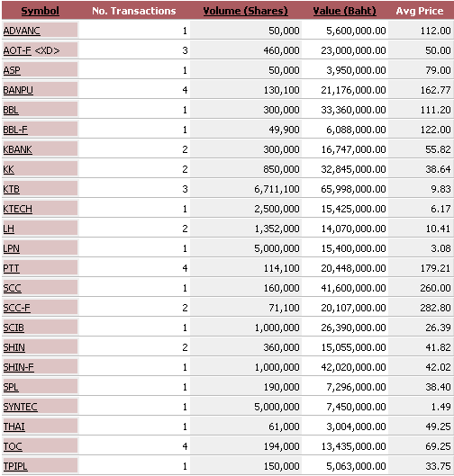The height and width of the screenshot is (476, 454).
Task: Open the SCC-F symbol link
Action: [x=17, y=308]
